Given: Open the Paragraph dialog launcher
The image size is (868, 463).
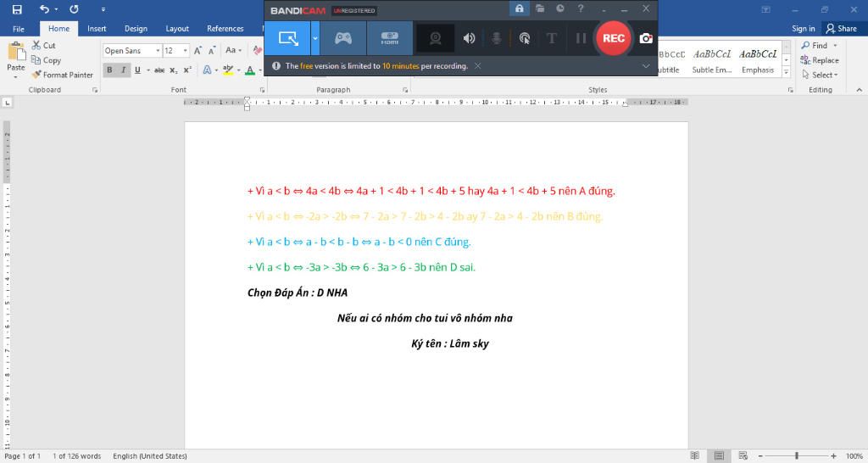Looking at the screenshot, I should coord(405,90).
